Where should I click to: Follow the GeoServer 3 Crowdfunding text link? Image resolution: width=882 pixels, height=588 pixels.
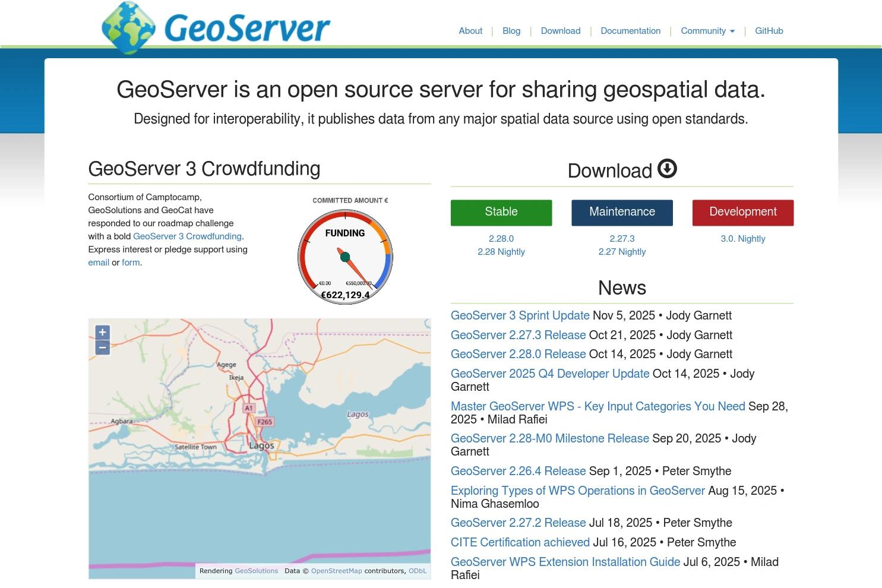[x=187, y=236]
